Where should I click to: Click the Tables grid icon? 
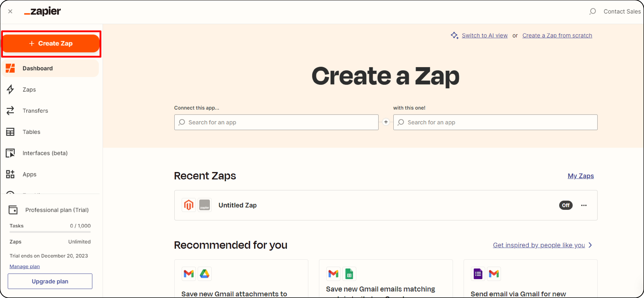tap(10, 132)
